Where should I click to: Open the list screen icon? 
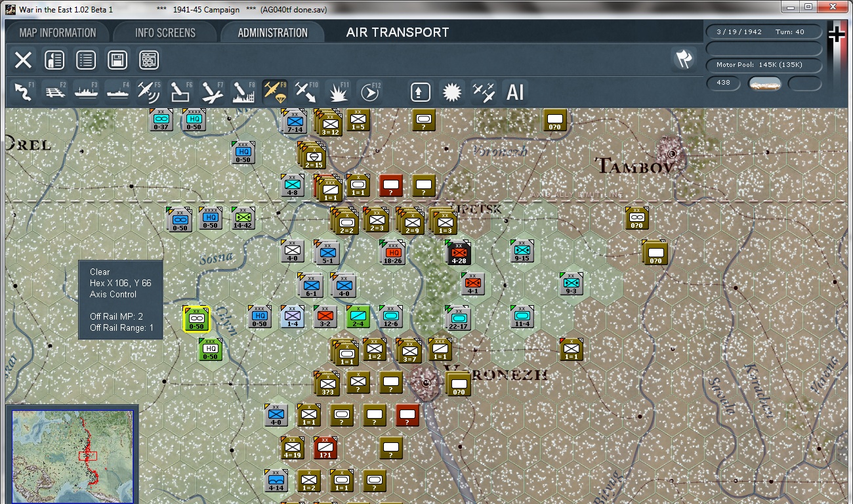point(86,60)
